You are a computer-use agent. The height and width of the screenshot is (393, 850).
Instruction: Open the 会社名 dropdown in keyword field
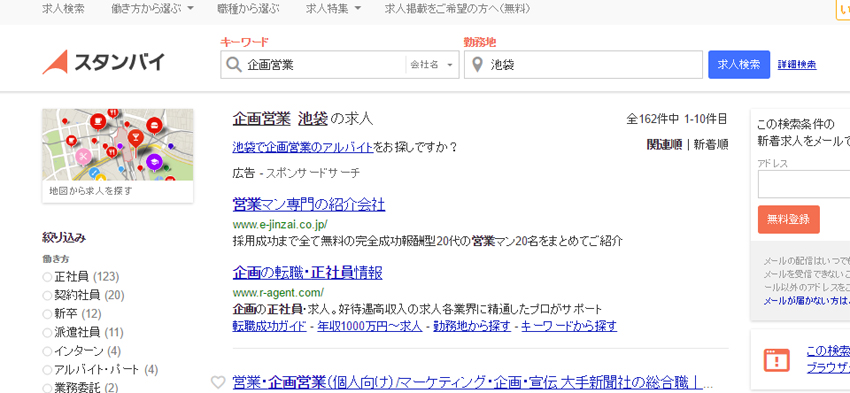pos(432,65)
